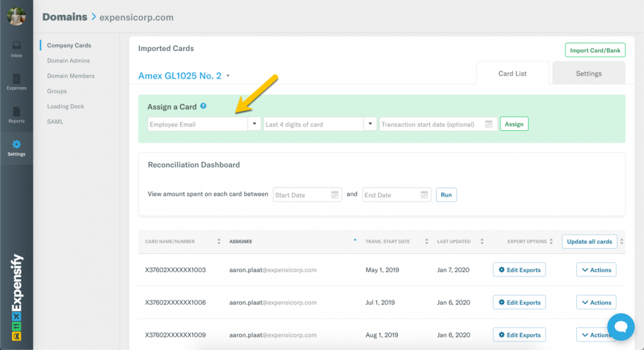Image resolution: width=644 pixels, height=350 pixels.
Task: Click the Aug 1, 2019 start date cell
Action: (x=381, y=335)
